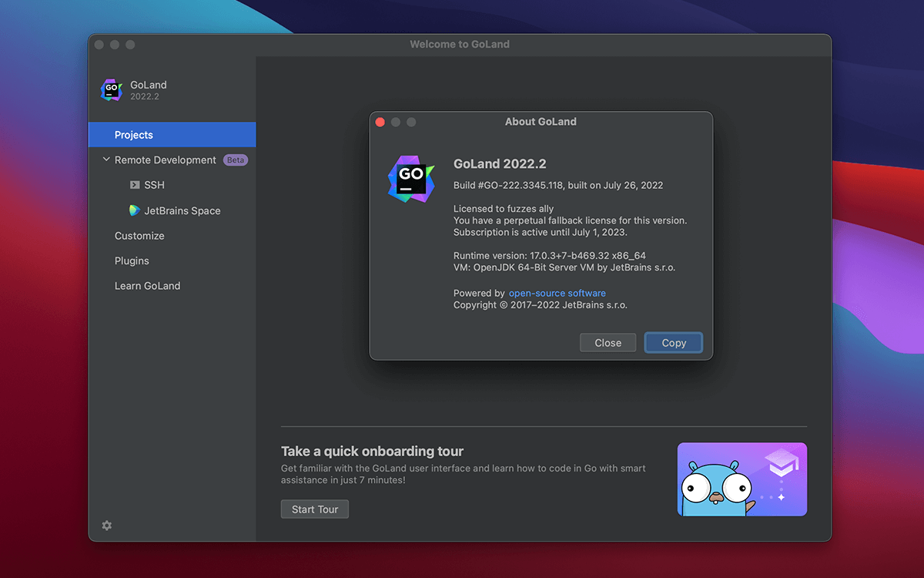Image resolution: width=924 pixels, height=578 pixels.
Task: Click the Copy button in About dialog
Action: tap(674, 343)
